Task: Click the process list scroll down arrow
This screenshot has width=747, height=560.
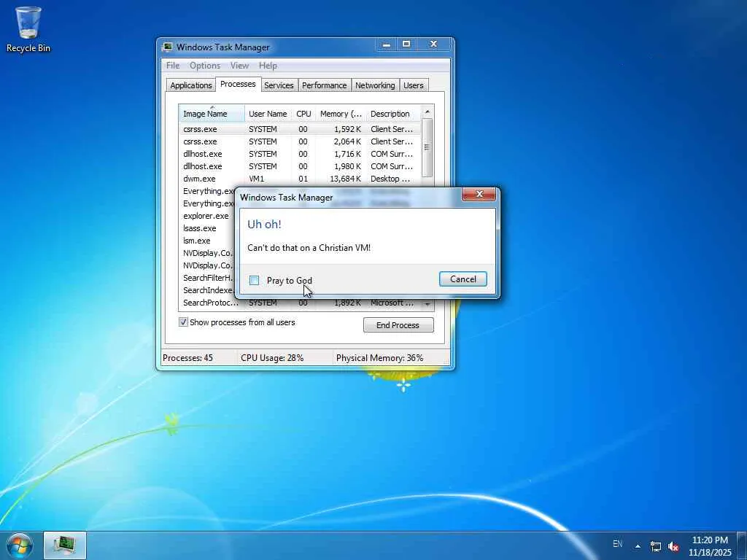Action: click(427, 304)
